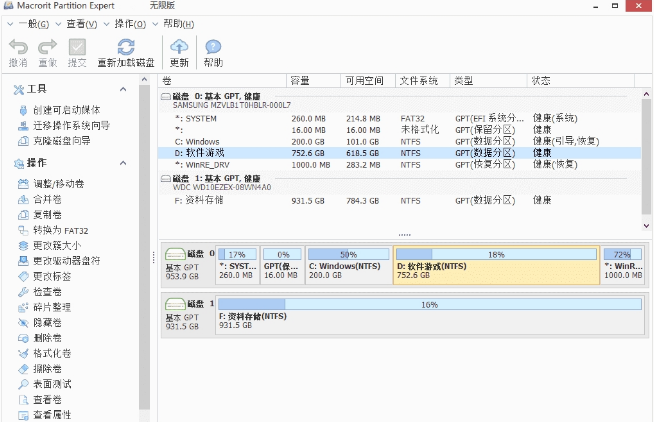Click the 磁盘 1 header in volume list

coord(400,182)
